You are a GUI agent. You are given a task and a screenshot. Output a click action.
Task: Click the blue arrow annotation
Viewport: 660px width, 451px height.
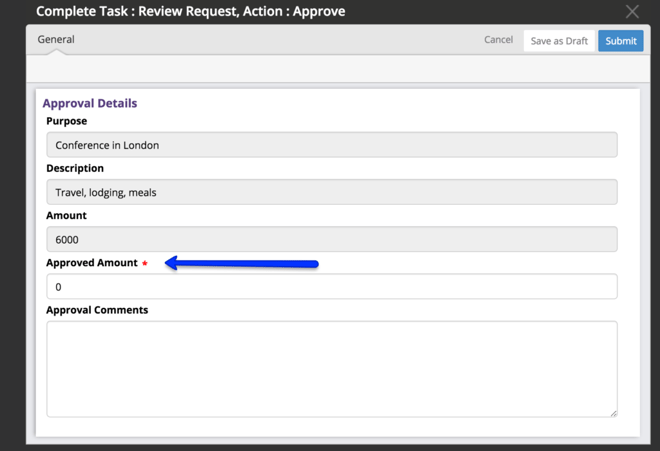click(x=242, y=264)
